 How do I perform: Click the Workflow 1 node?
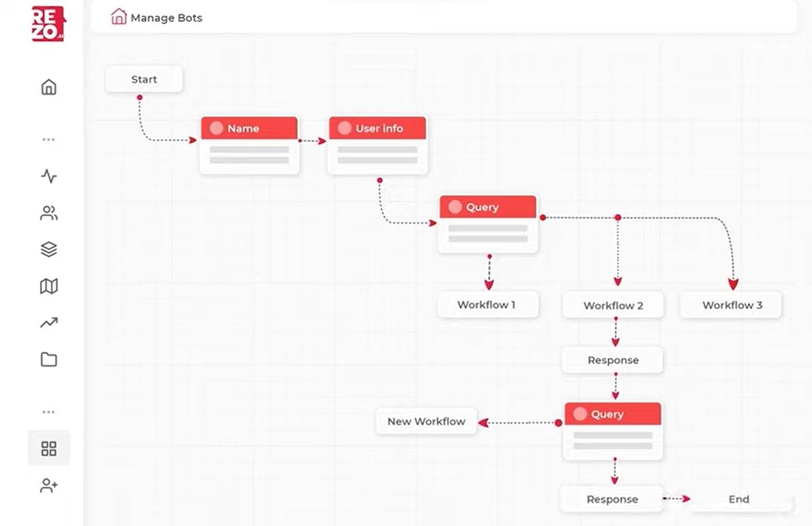(487, 305)
